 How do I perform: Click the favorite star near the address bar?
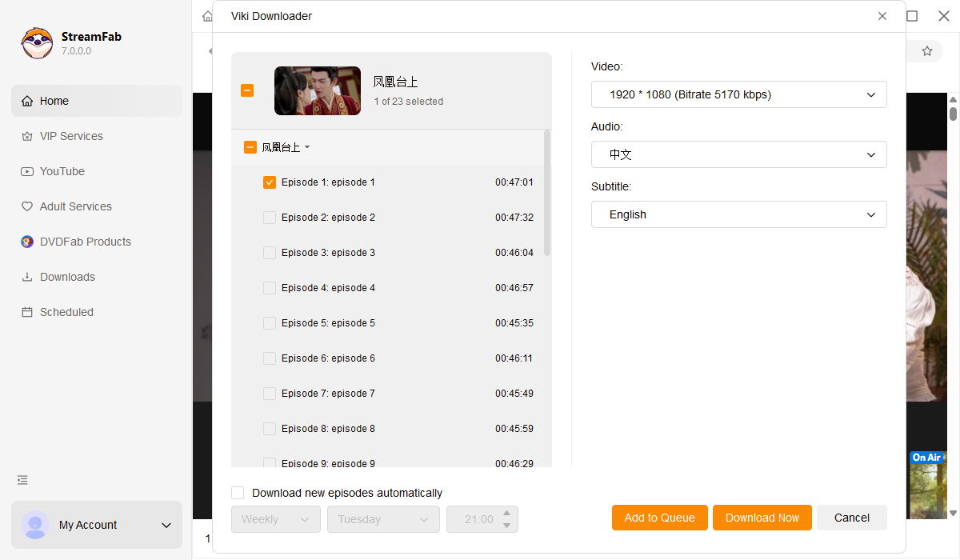(x=926, y=50)
